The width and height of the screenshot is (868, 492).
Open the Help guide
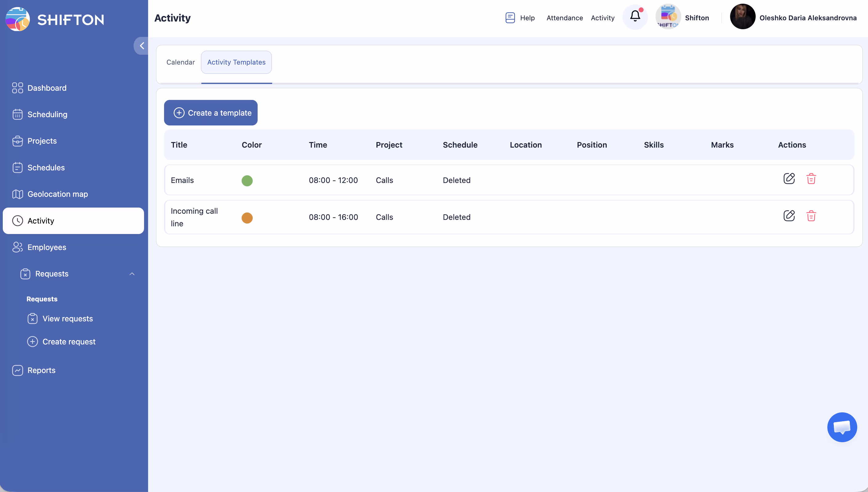[x=520, y=18]
